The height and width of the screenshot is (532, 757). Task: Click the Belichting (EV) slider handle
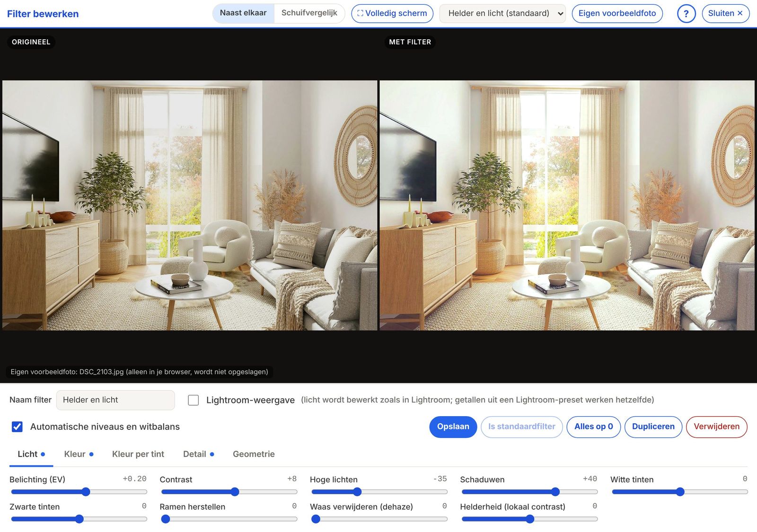click(x=86, y=492)
